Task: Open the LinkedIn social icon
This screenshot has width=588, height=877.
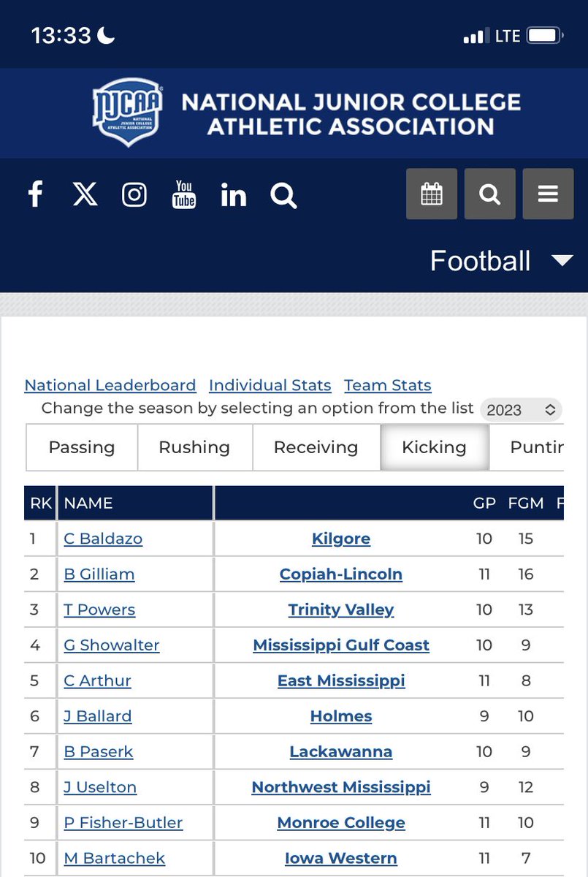Action: coord(234,195)
